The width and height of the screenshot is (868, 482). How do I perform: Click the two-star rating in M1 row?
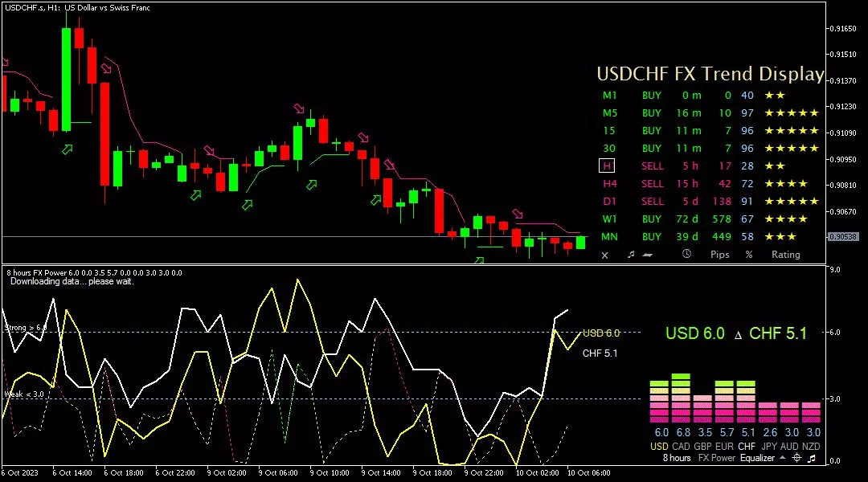(775, 95)
